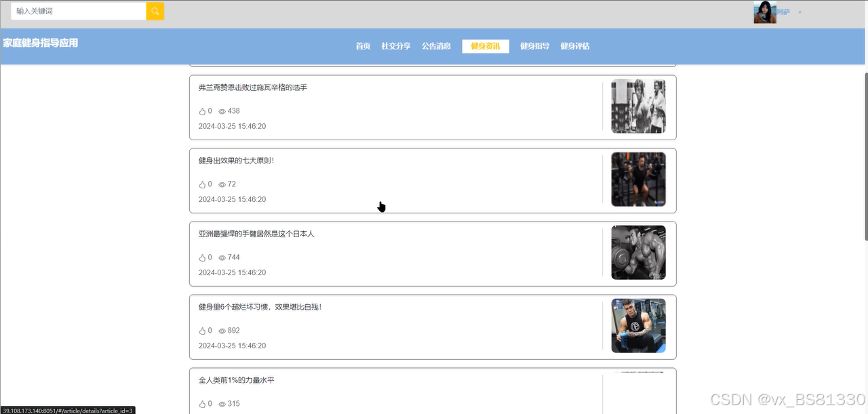The height and width of the screenshot is (414, 868).
Task: Open the user avatar picture
Action: click(765, 12)
